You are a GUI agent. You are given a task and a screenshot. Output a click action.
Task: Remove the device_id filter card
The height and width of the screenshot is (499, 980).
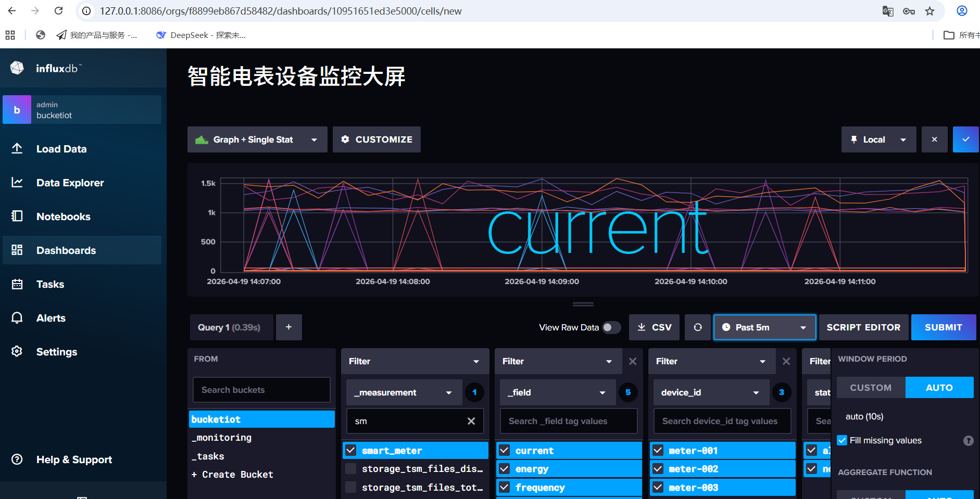[x=786, y=361]
